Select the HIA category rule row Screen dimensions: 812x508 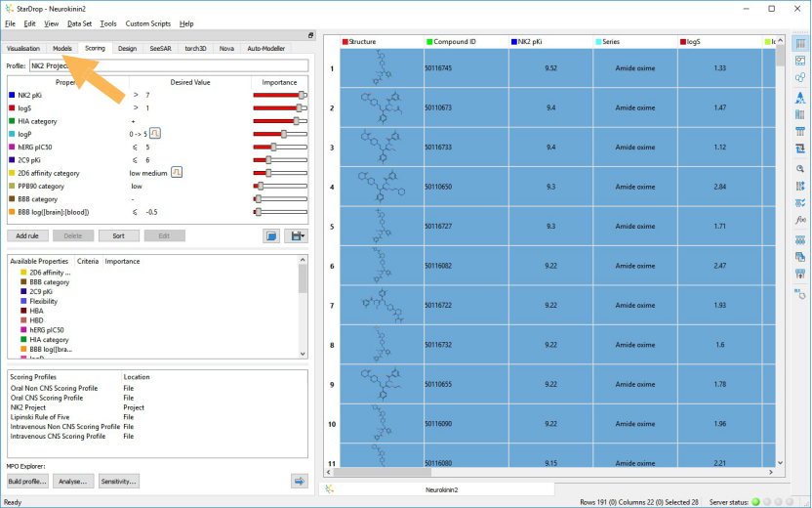tap(157, 121)
